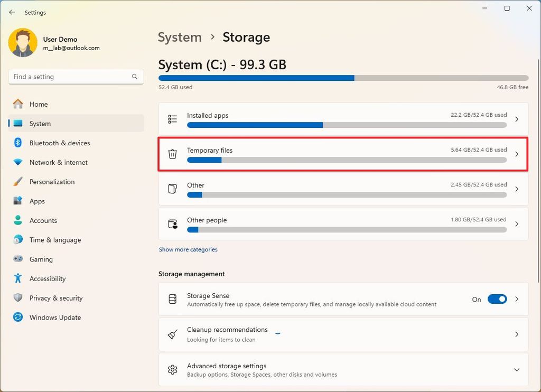Screen dimensions: 541x392
Task: Open Windows Update settings
Action: tap(55, 317)
